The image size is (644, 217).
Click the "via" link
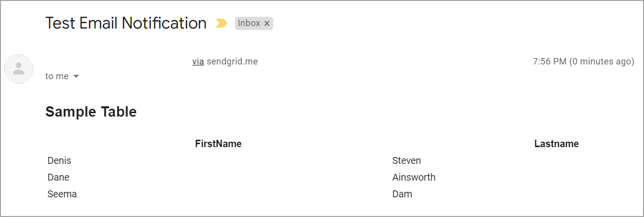198,62
